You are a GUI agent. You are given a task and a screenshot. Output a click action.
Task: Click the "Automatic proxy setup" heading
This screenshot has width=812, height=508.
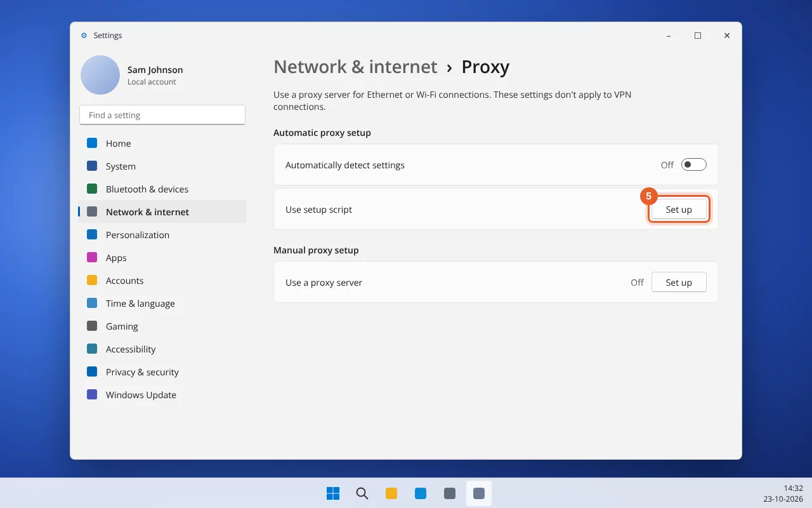click(x=322, y=133)
